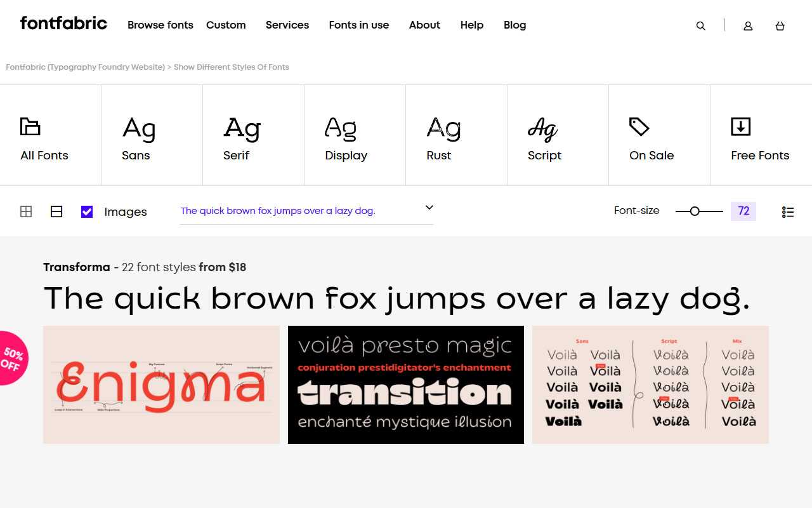This screenshot has height=508, width=812.
Task: Open the transition black preview thumbnail
Action: tap(406, 385)
